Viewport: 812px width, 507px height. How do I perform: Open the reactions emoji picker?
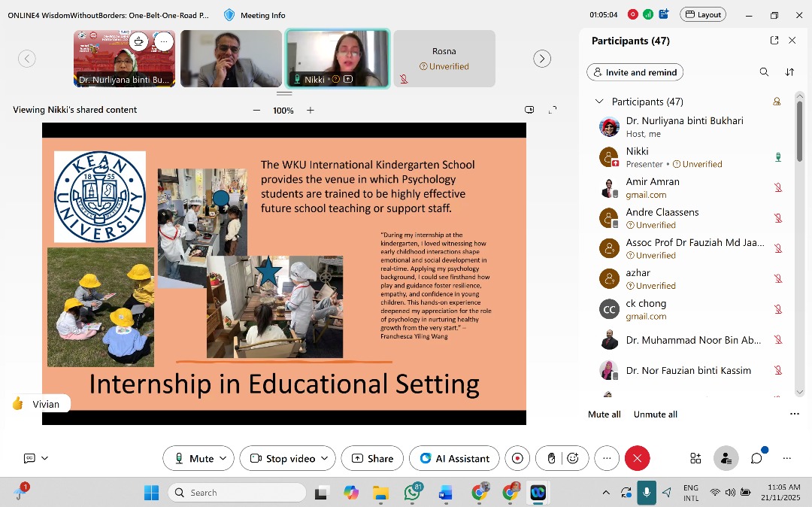point(572,458)
